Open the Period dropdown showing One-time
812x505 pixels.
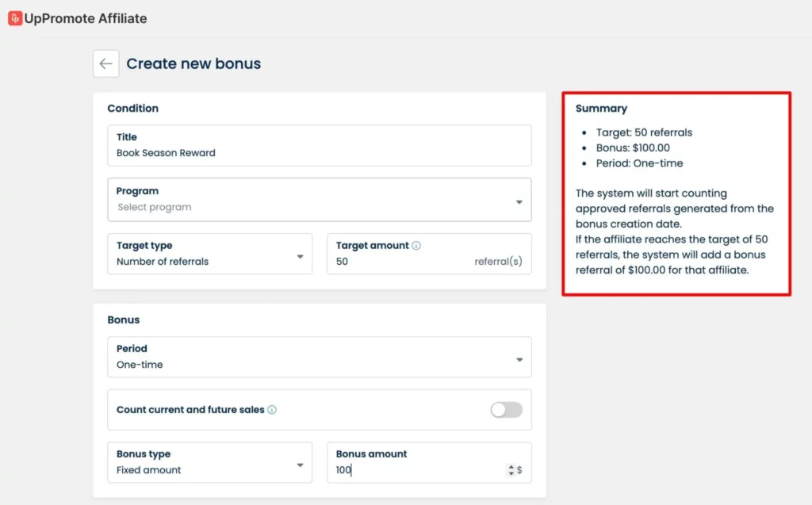coord(319,357)
